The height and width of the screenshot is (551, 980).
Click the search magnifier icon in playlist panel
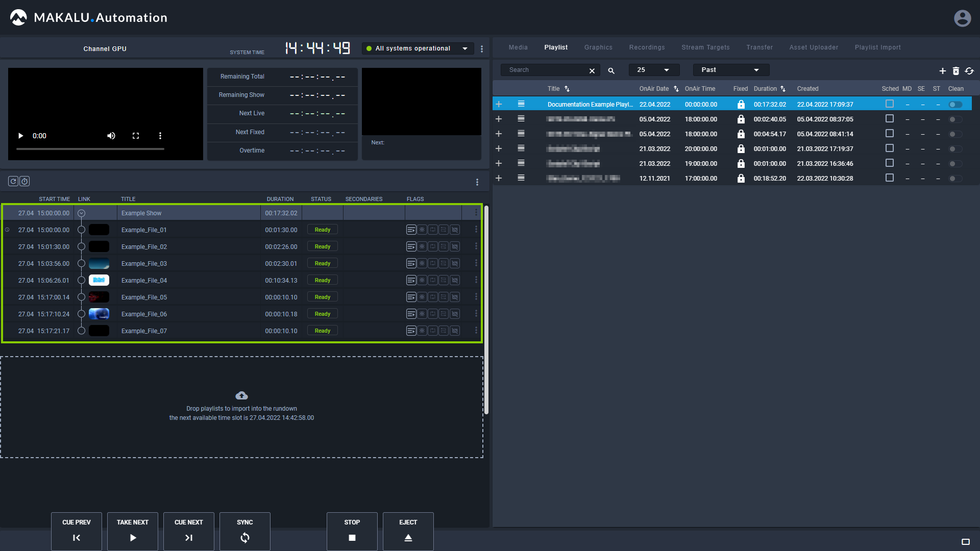point(611,70)
